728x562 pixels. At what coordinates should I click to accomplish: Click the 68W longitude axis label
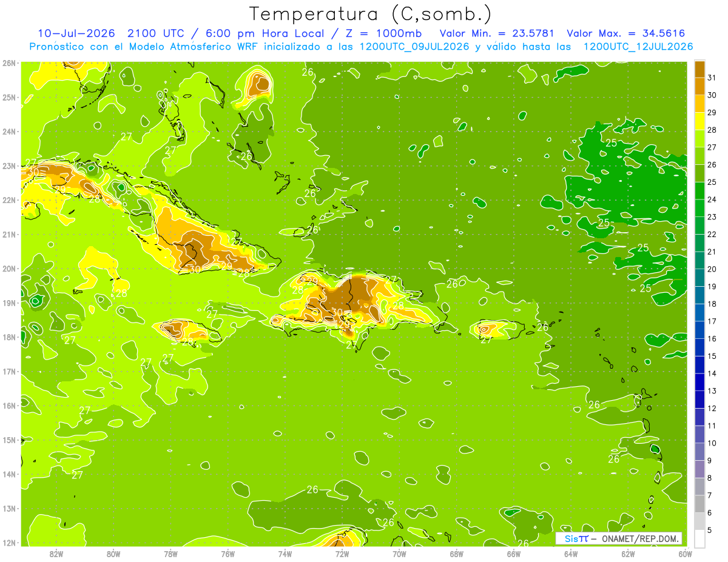[x=457, y=554]
